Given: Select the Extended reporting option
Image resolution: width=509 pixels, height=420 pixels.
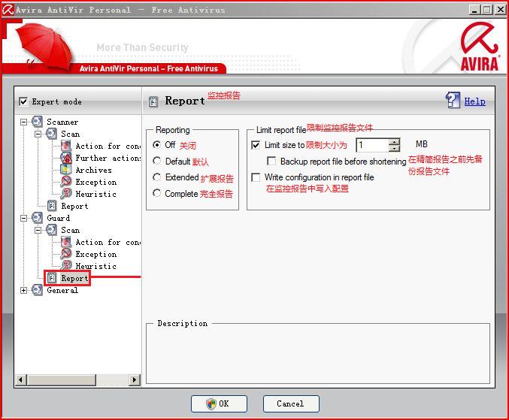Looking at the screenshot, I should [157, 177].
